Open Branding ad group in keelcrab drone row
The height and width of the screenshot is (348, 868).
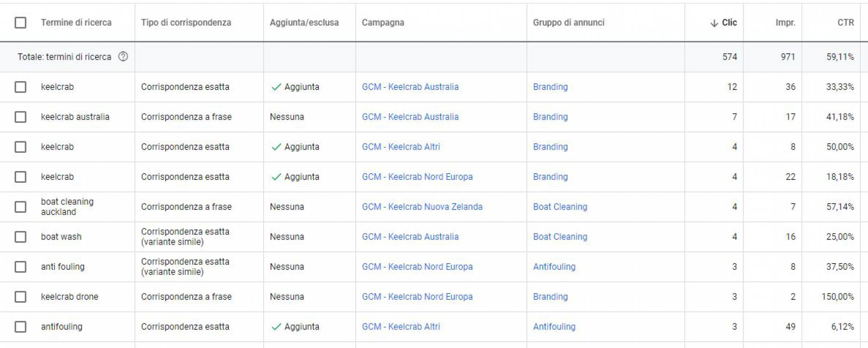point(550,297)
